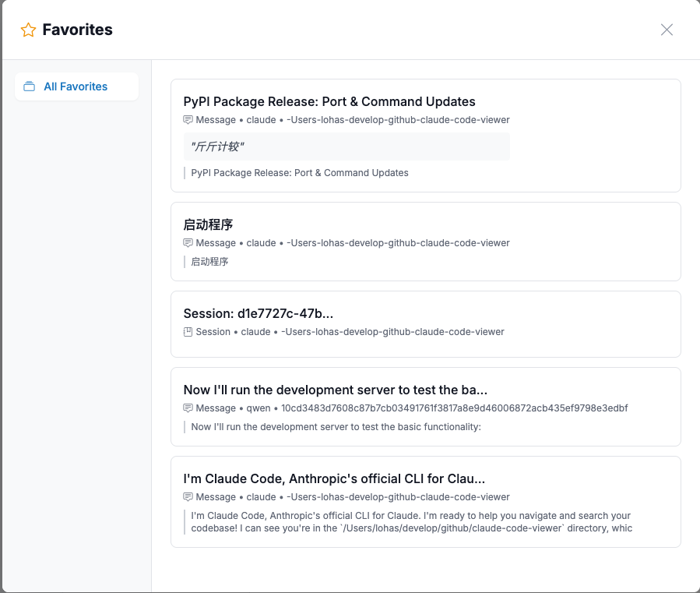This screenshot has width=700, height=593.
Task: Click Session claude path metadata line
Action: 350,332
